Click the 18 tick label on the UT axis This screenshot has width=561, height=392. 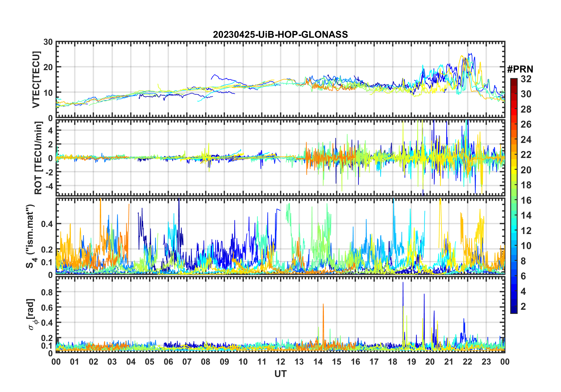(x=393, y=362)
